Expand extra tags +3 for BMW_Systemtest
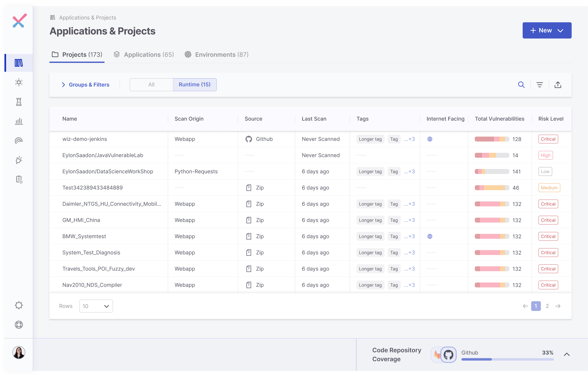This screenshot has height=377, width=588. coord(409,236)
